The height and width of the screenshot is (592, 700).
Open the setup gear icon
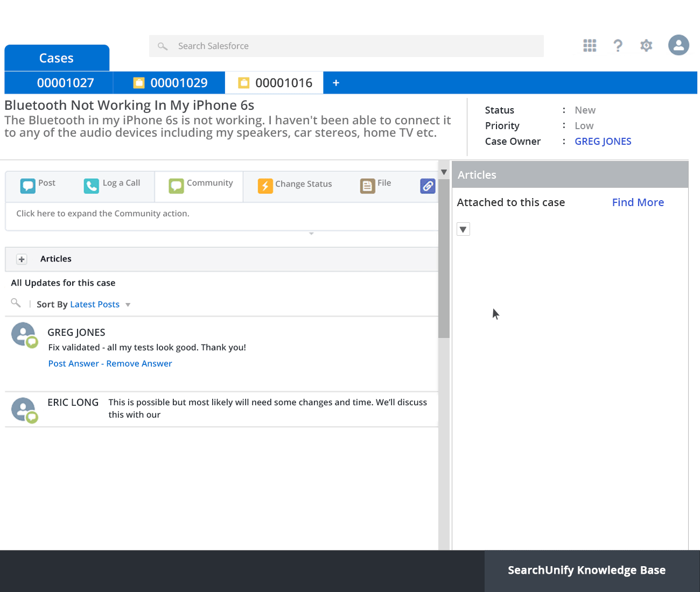tap(646, 46)
